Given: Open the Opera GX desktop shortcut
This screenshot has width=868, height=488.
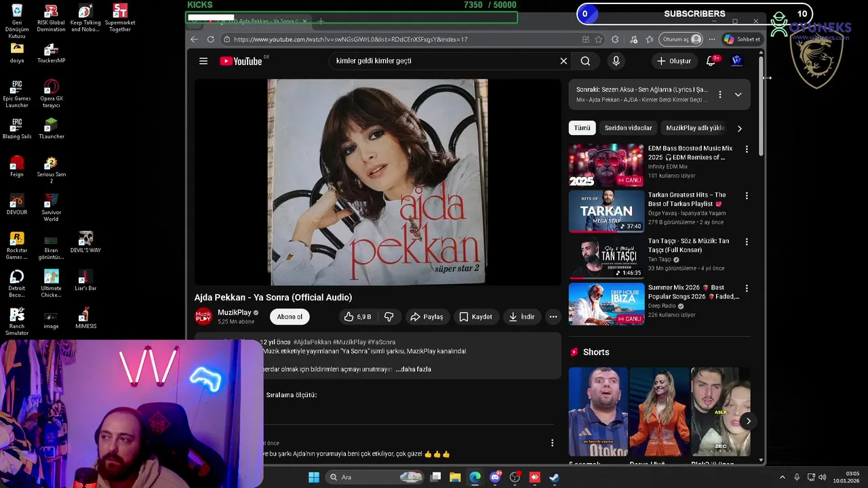Looking at the screenshot, I should point(51,94).
